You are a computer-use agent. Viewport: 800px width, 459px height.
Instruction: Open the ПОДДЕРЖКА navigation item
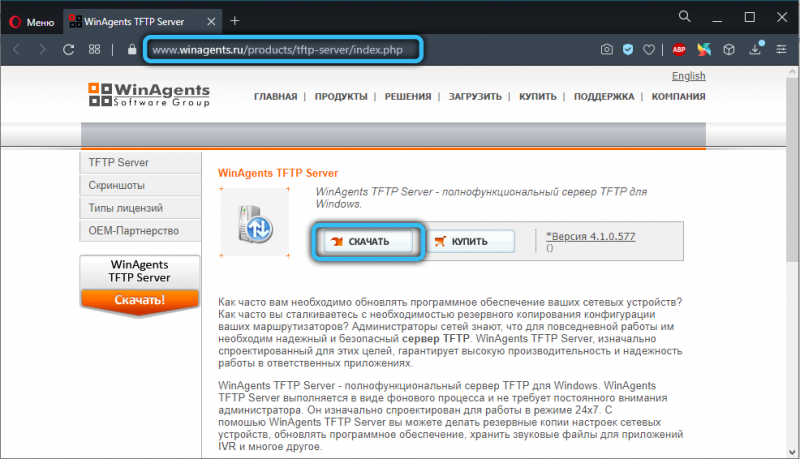(604, 96)
